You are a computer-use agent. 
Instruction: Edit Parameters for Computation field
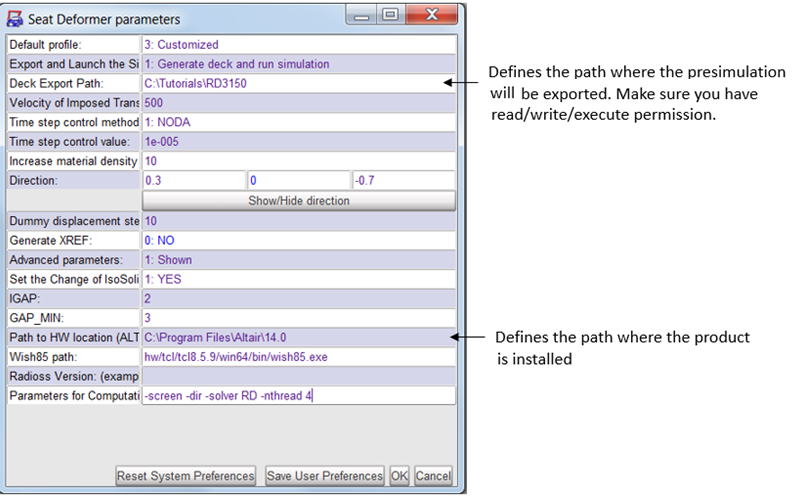click(298, 396)
